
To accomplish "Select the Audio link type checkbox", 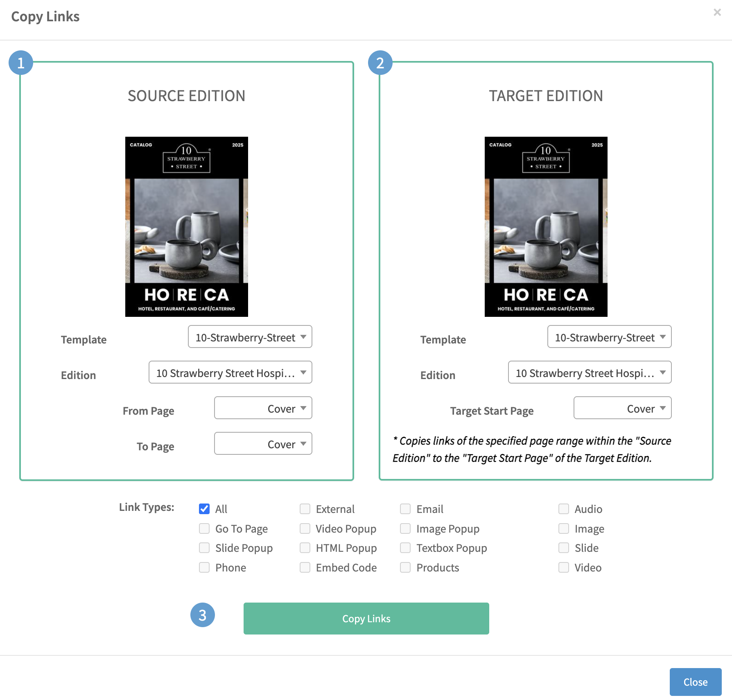I will coord(564,509).
